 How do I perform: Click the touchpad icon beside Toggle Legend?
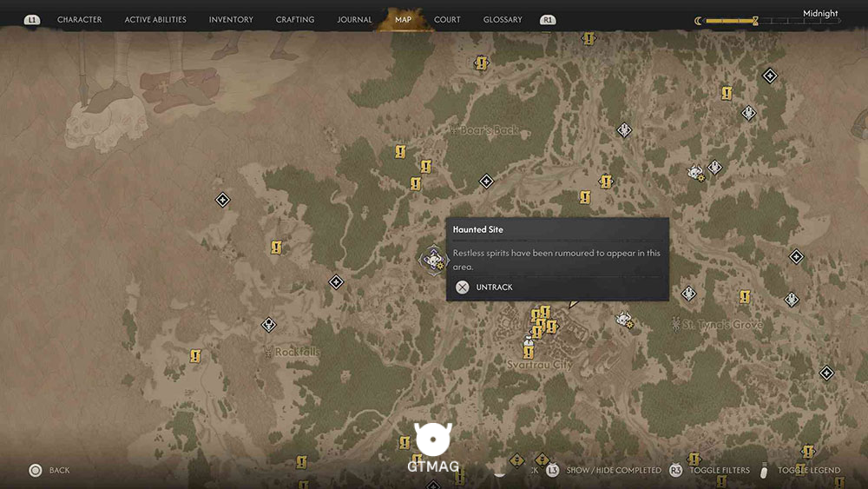click(764, 470)
